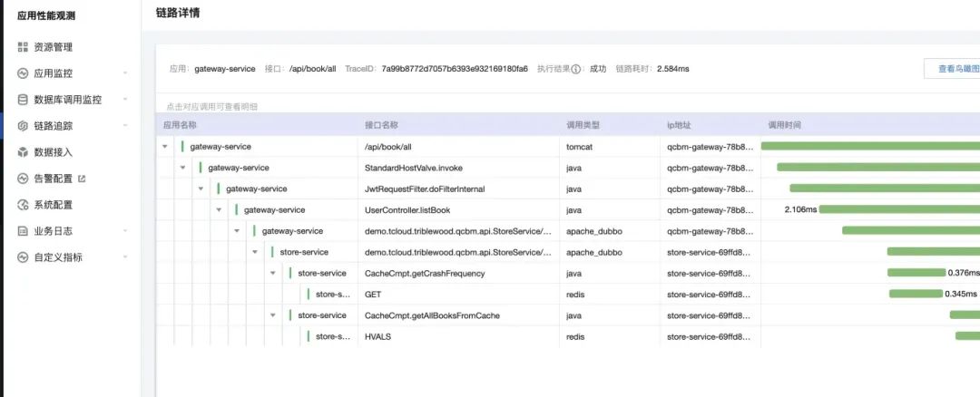Image resolution: width=980 pixels, height=397 pixels.
Task: Click the HVALS timing bar
Action: point(967,336)
